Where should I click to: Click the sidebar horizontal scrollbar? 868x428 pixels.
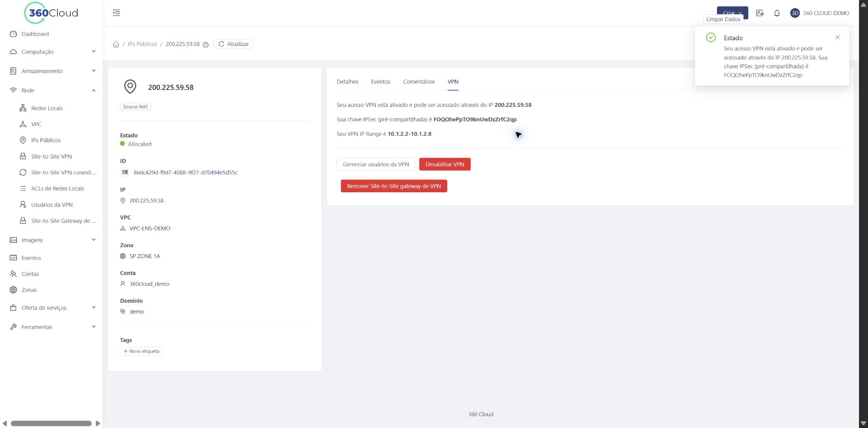click(51, 424)
